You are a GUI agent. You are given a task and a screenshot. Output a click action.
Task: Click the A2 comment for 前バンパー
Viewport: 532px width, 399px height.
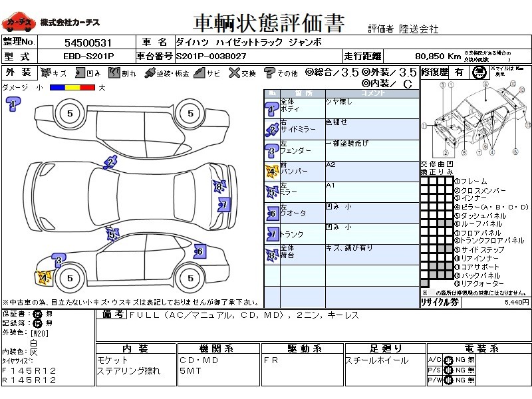331,164
